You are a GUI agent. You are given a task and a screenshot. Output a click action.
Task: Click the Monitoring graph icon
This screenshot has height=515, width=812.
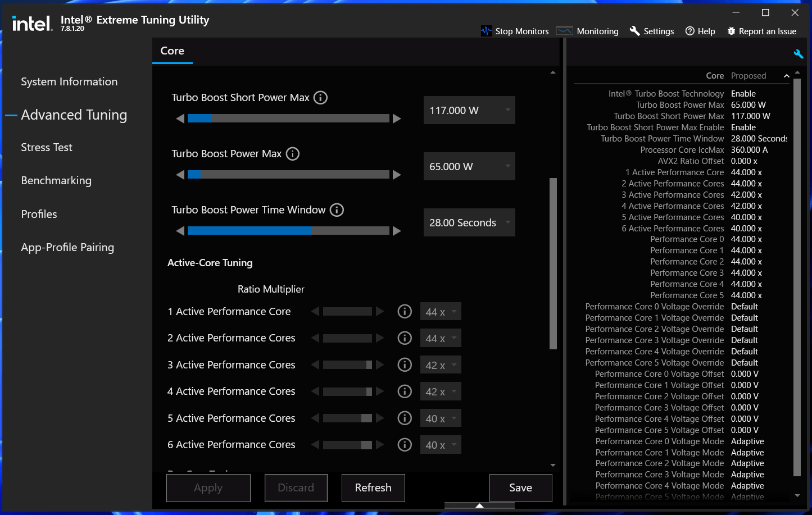[564, 31]
